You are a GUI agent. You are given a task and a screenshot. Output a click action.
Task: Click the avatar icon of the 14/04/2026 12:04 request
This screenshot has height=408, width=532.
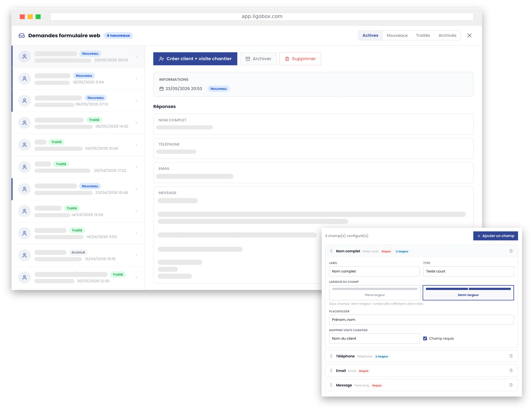[x=24, y=211]
